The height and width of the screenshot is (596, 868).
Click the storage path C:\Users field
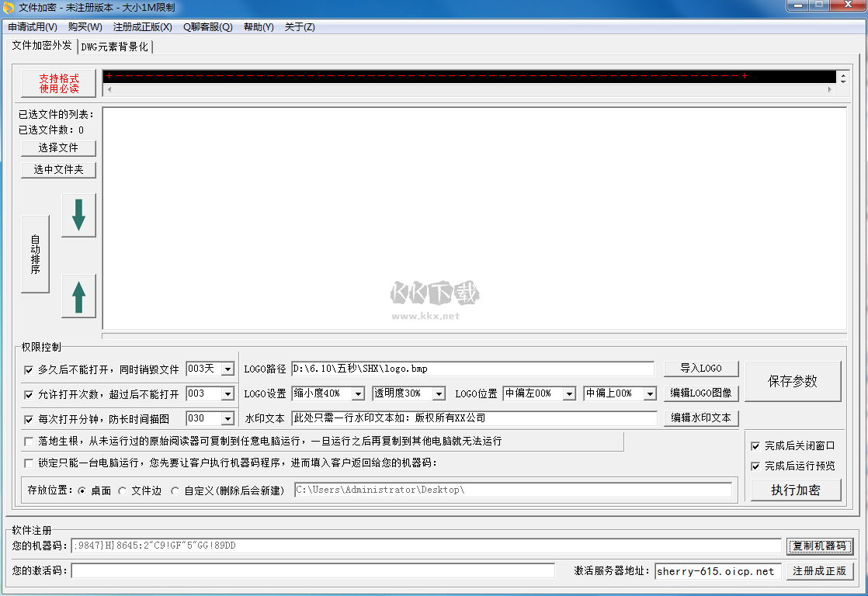[513, 490]
